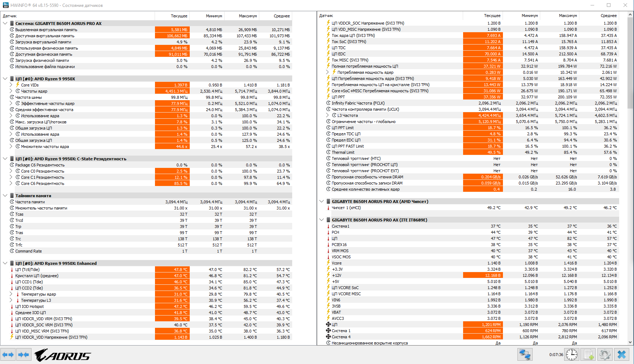Click the lightning icon of Ток ядра ЦП
Viewport: 634px width, 364px height.
[x=328, y=35]
